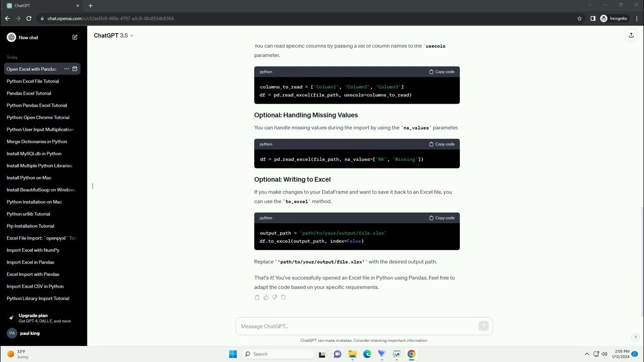
Task: Copy code of the usecols snippet
Action: point(442,71)
